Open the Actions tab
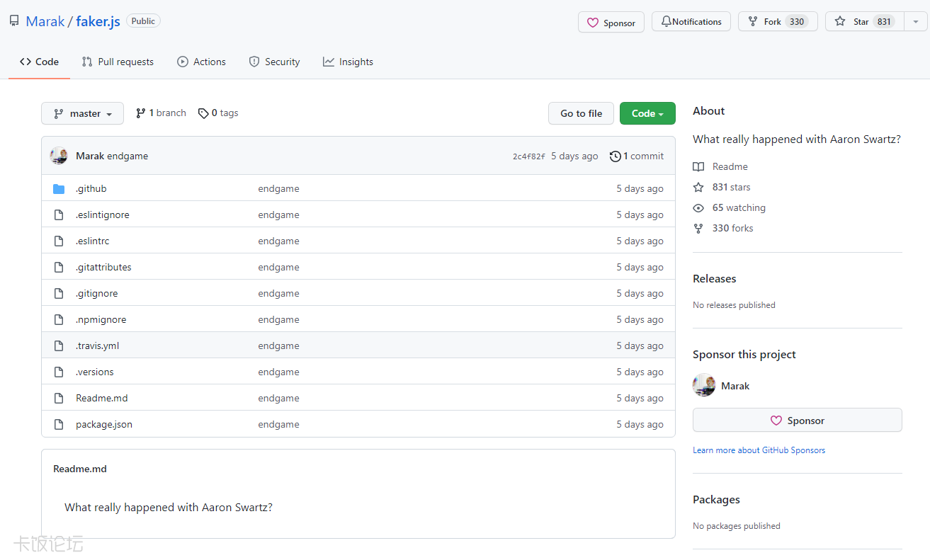930x560 pixels. point(202,62)
